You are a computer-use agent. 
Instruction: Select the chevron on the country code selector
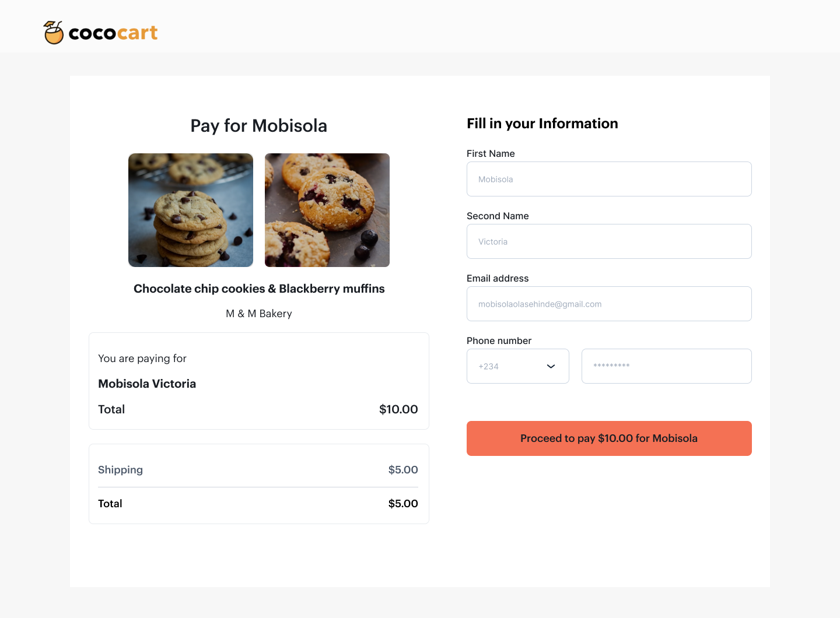(x=550, y=366)
